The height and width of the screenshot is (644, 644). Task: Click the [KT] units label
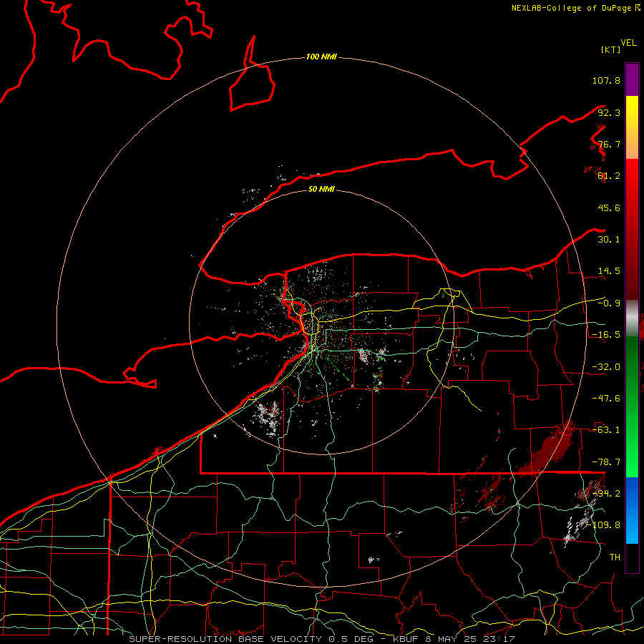(611, 49)
